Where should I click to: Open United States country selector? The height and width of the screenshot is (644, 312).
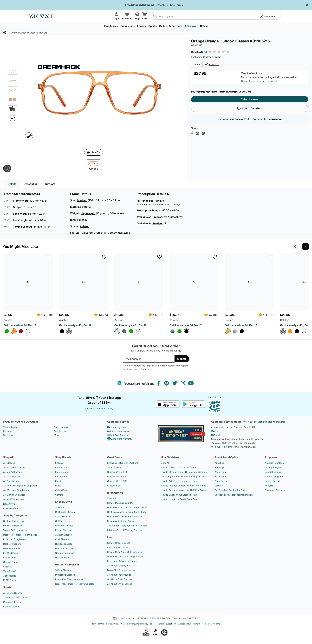coord(123,618)
